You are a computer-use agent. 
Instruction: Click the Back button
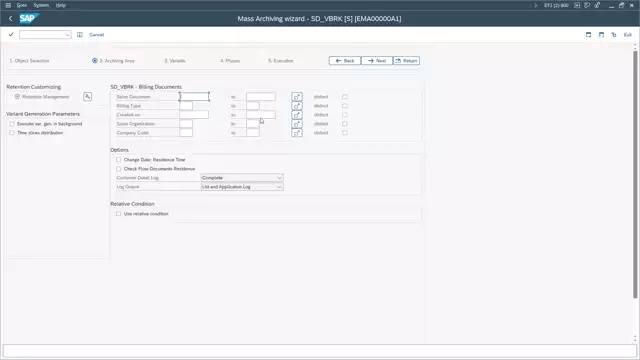pos(345,61)
